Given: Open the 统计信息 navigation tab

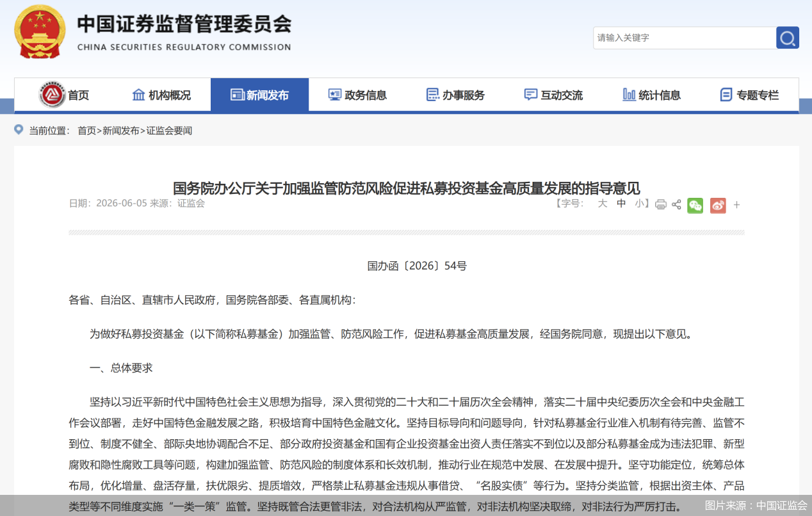Looking at the screenshot, I should tap(651, 95).
